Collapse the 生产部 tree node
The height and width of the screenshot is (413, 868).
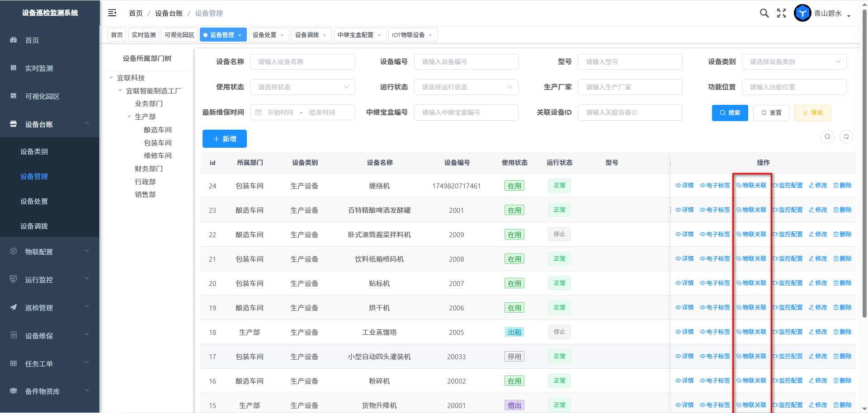point(129,117)
